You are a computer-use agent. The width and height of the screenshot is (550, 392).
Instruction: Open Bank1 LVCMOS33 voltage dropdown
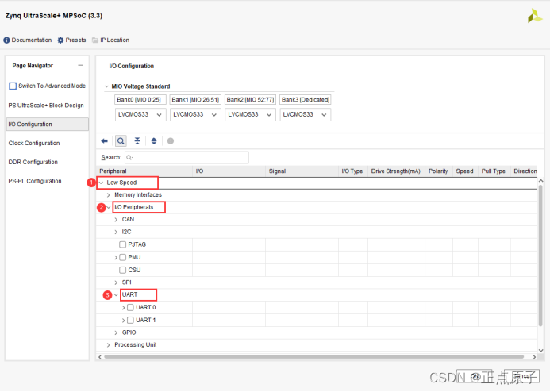tap(195, 114)
